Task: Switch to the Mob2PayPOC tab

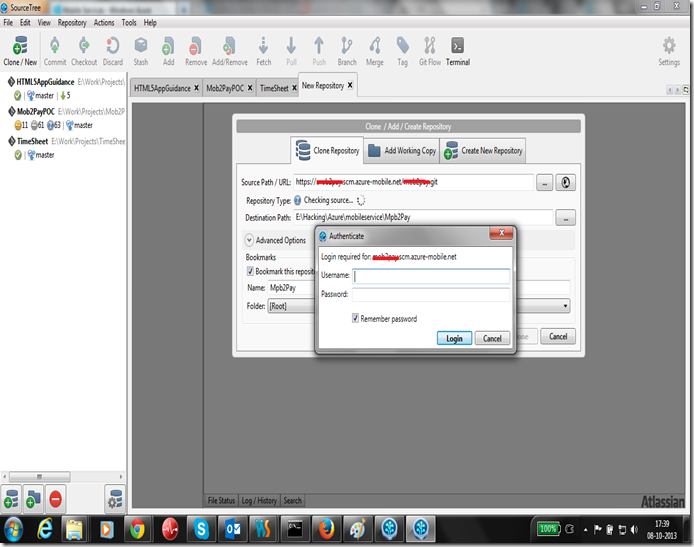Action: point(225,88)
